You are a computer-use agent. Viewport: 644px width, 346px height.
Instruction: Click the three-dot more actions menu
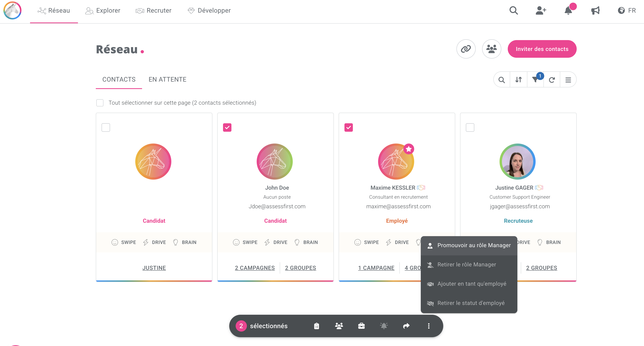(429, 326)
